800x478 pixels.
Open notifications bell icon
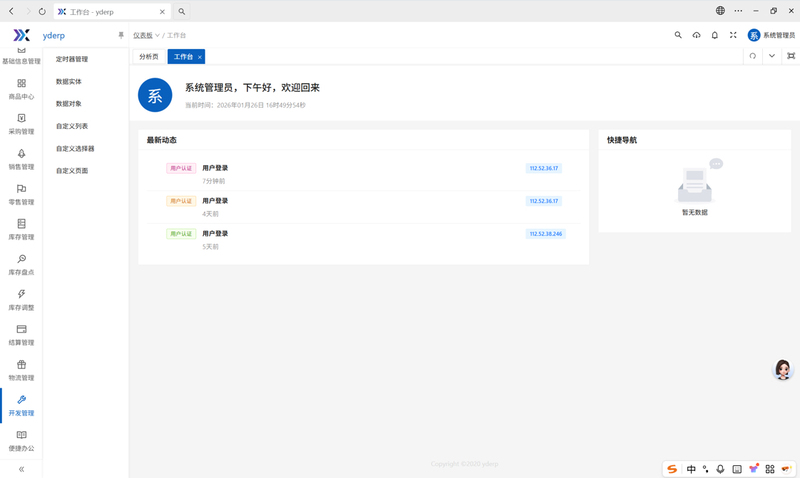[715, 35]
